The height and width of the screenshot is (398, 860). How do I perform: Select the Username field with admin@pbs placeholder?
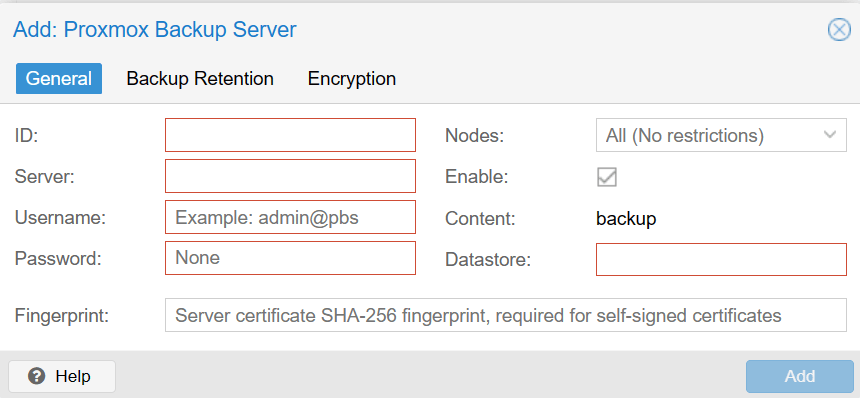(290, 217)
